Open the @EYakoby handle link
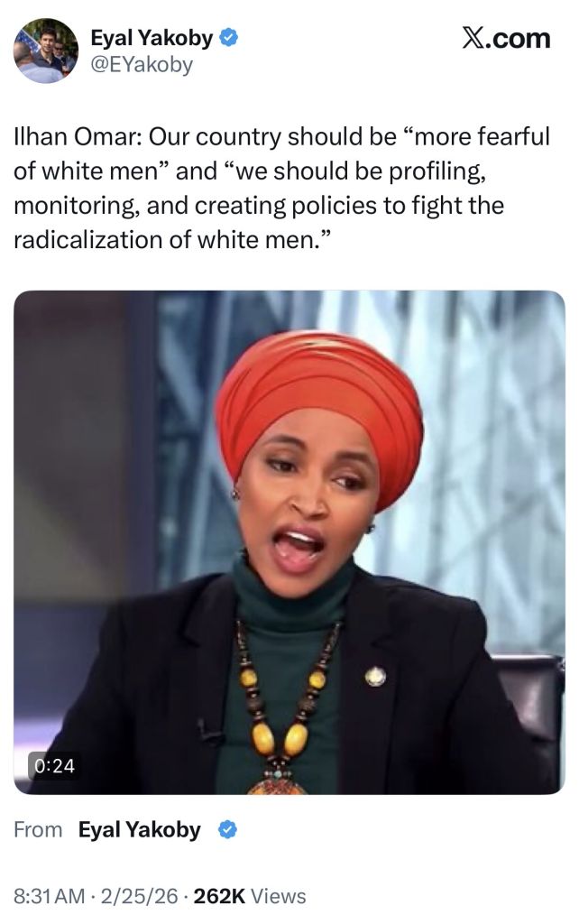 click(142, 65)
